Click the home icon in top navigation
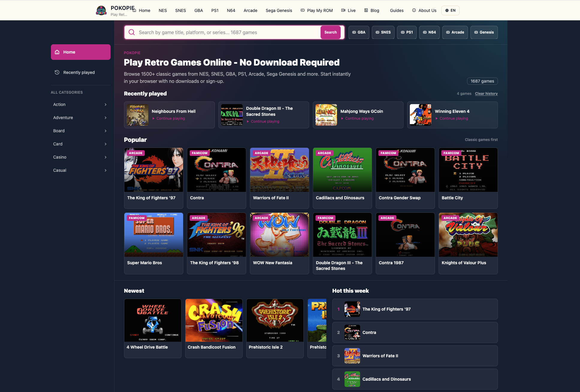 tap(135, 10)
